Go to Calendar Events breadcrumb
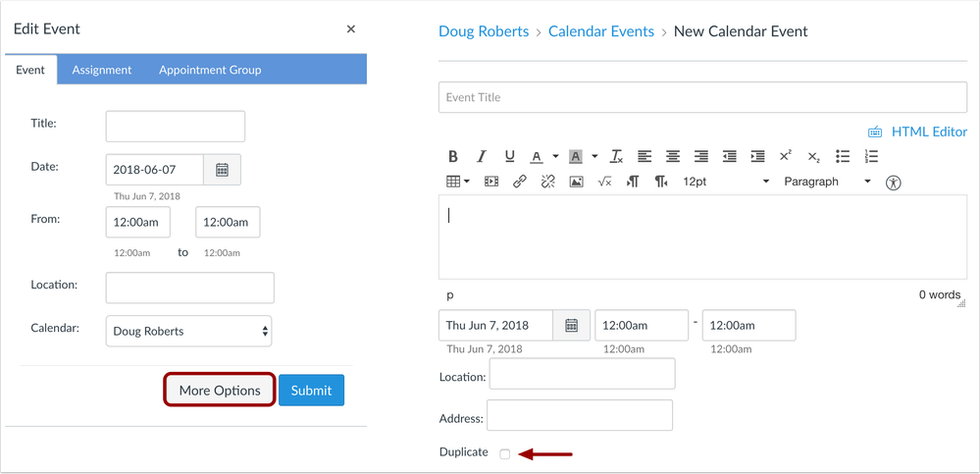 (601, 31)
